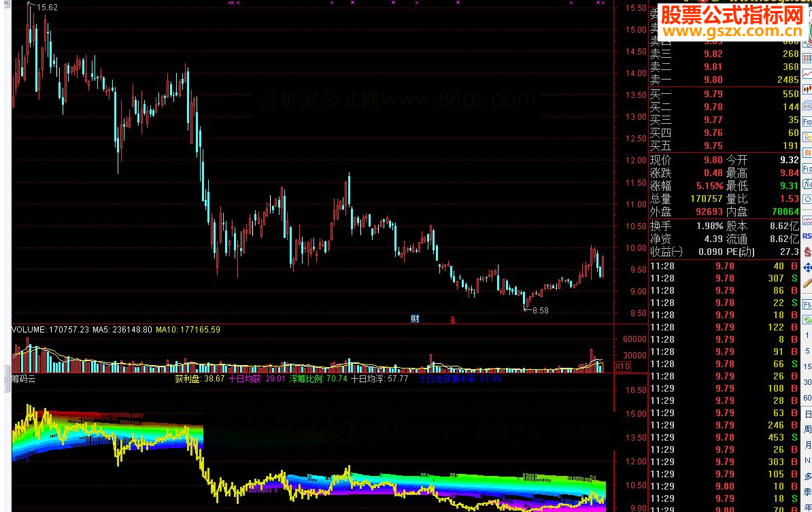The height and width of the screenshot is (512, 812).
Task: Switch to 5-minute period
Action: click(807, 351)
